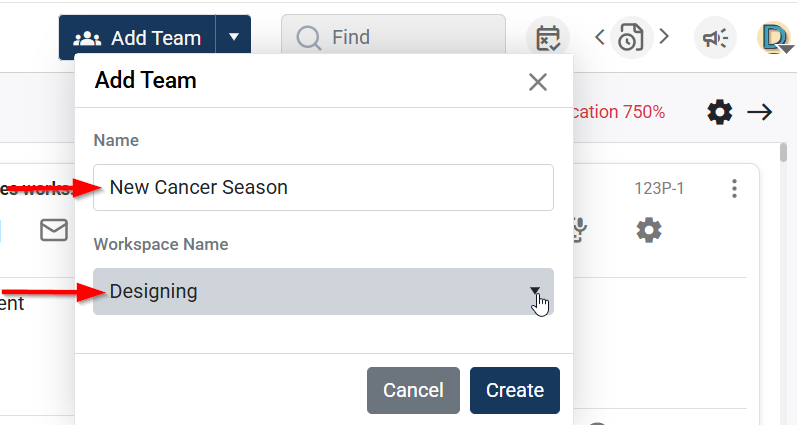Cancel the Add Team dialog

(413, 390)
